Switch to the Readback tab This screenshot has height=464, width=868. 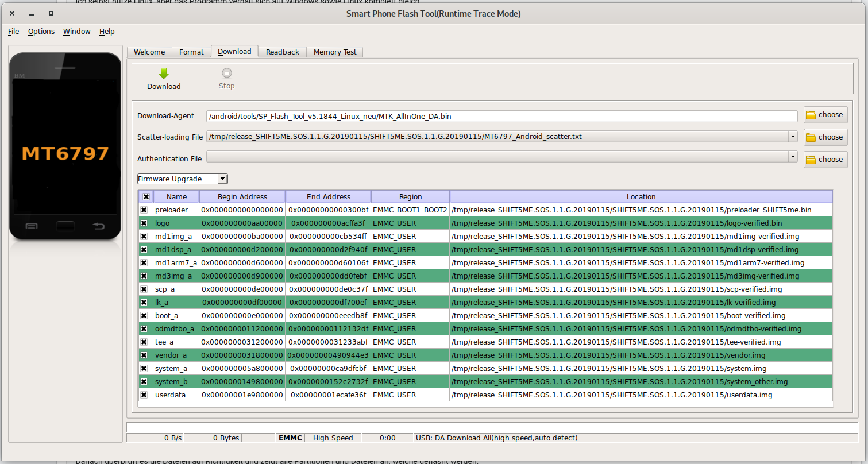tap(282, 52)
